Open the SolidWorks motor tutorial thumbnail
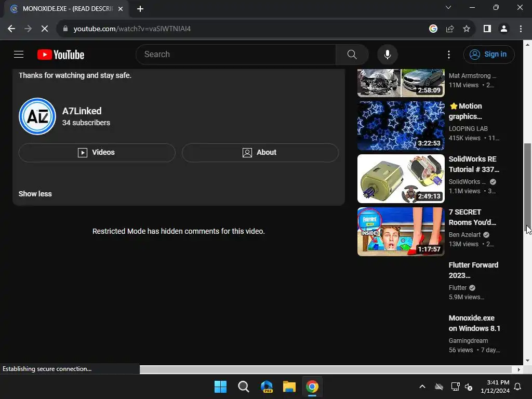532x399 pixels. click(401, 179)
